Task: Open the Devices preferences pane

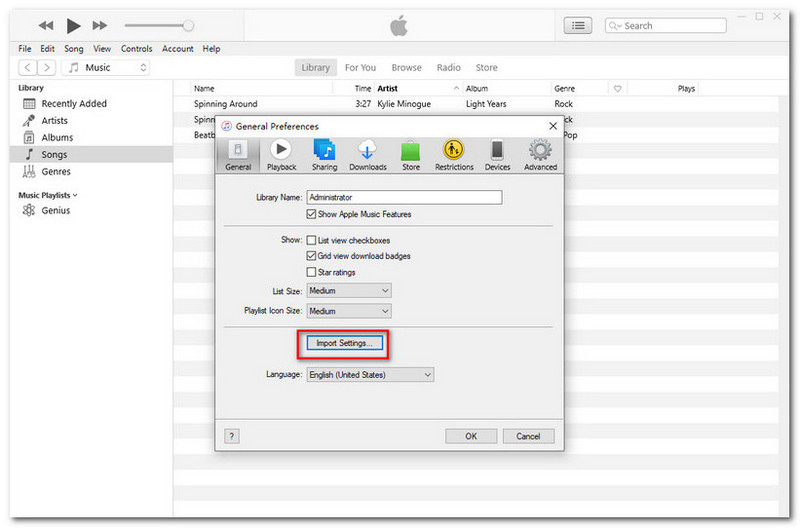Action: (497, 155)
